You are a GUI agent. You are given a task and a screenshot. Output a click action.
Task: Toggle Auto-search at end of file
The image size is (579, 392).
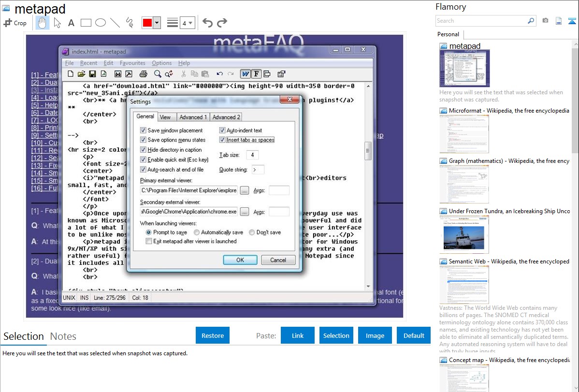pos(143,170)
